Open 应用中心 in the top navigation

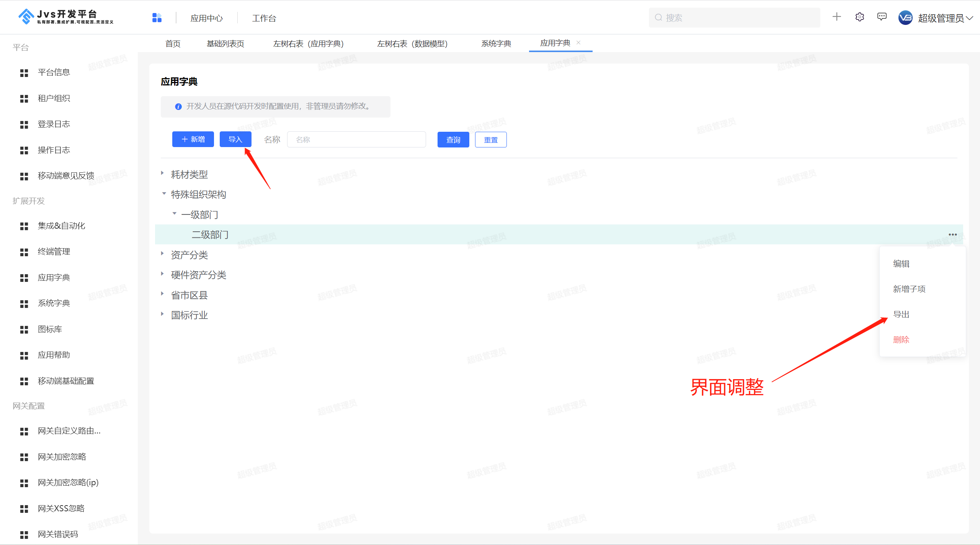207,18
